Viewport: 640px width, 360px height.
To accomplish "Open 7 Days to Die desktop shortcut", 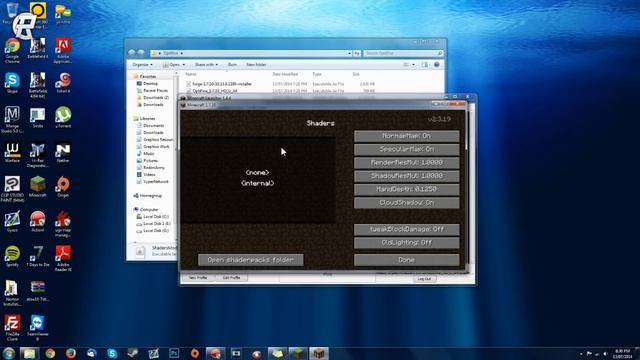I will 38,256.
